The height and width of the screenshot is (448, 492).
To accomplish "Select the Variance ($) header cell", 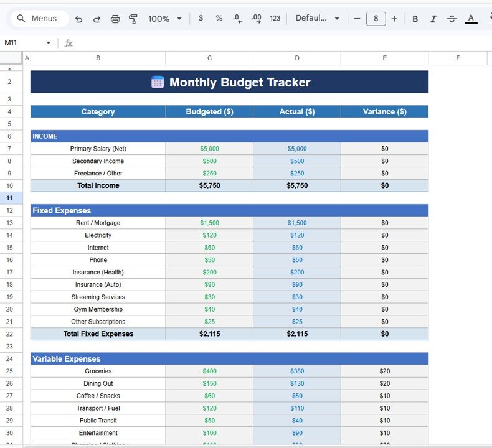I will point(385,111).
